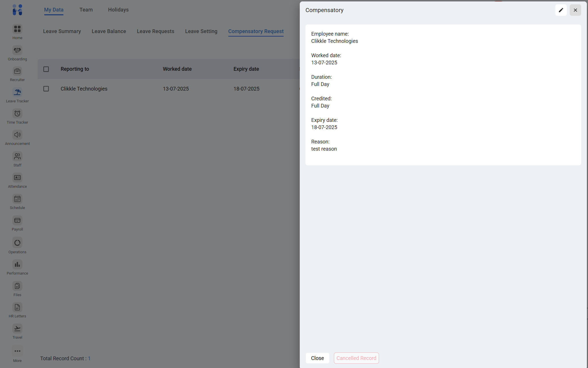This screenshot has height=368, width=588.
Task: Open the Time Tracker clock icon
Action: click(x=17, y=114)
